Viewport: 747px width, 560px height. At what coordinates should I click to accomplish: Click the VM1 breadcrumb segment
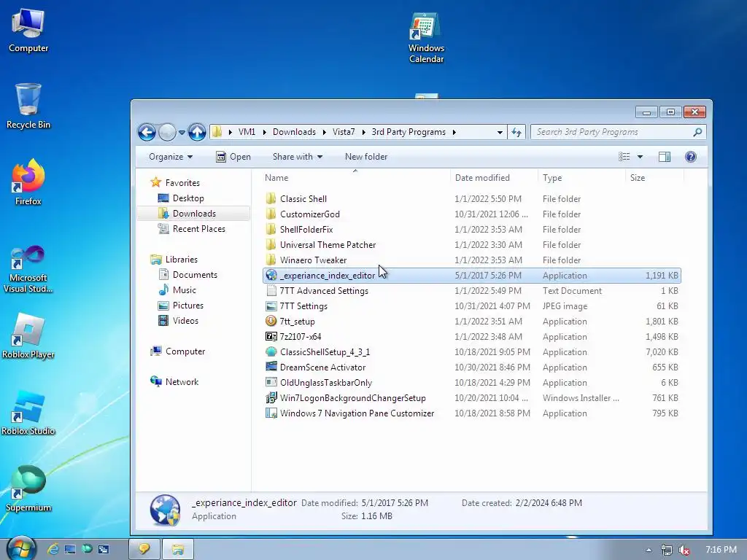247,132
